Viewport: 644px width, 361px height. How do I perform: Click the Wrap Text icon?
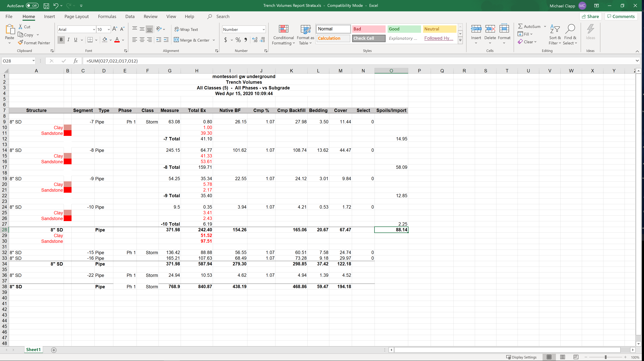click(177, 29)
